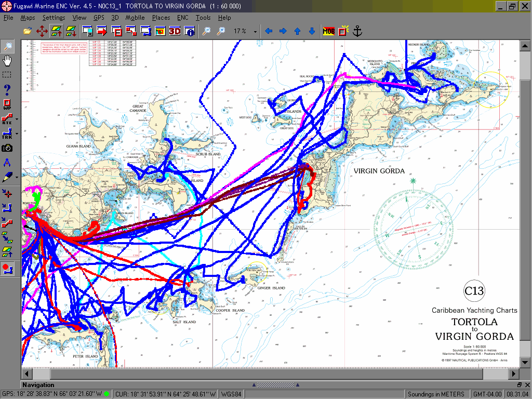The width and height of the screenshot is (532, 399).
Task: Select the dashed rectangle selection tool
Action: (7, 75)
